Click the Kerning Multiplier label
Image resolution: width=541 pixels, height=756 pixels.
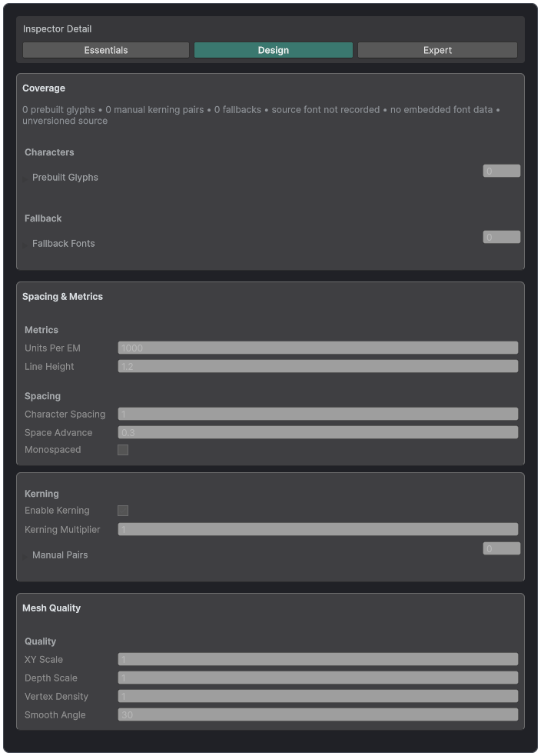coord(62,529)
